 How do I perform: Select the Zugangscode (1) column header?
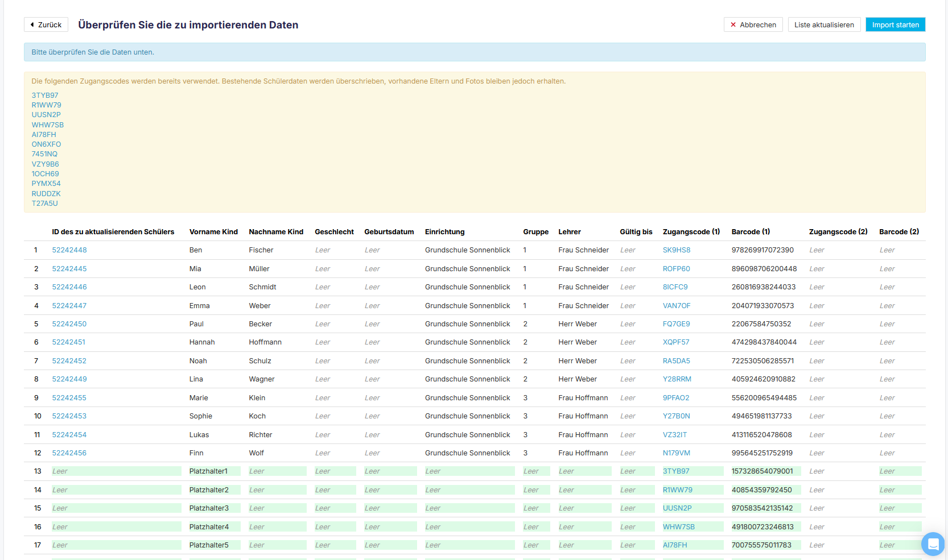[691, 232]
